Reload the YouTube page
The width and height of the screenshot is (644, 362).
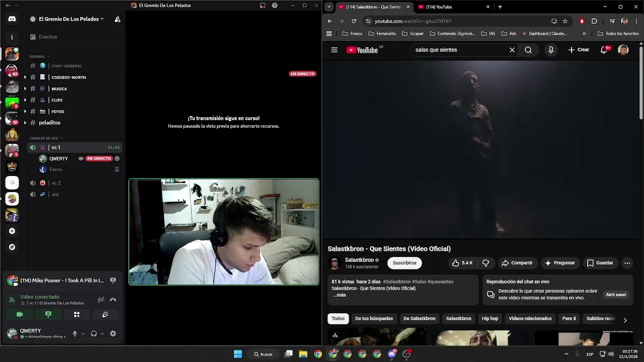click(354, 21)
